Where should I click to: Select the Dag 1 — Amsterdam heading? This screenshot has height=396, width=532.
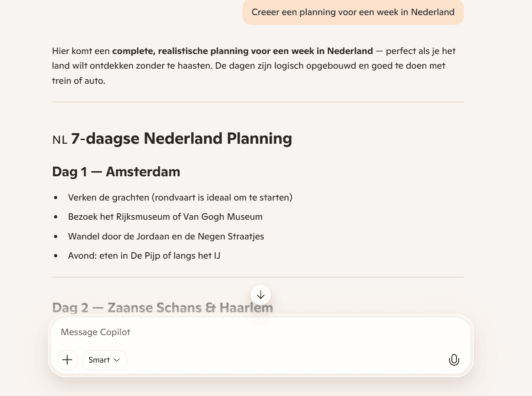click(117, 172)
